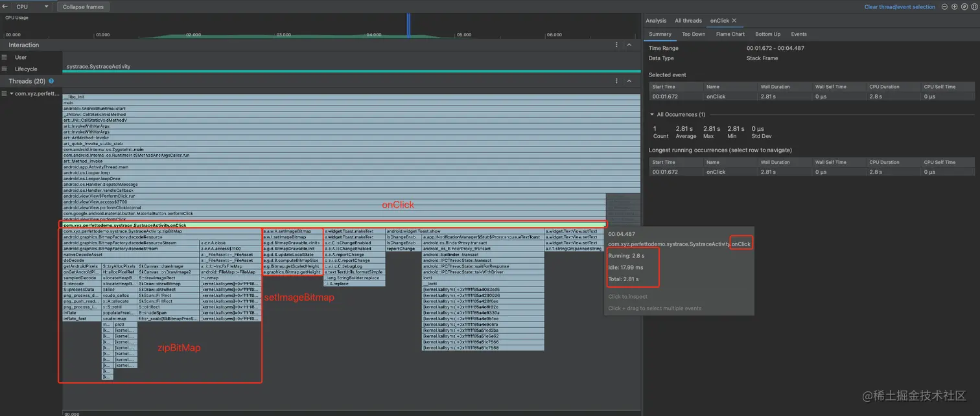This screenshot has height=416, width=980.
Task: Select the android.app.ActivityThread.main frame
Action: 351,167
